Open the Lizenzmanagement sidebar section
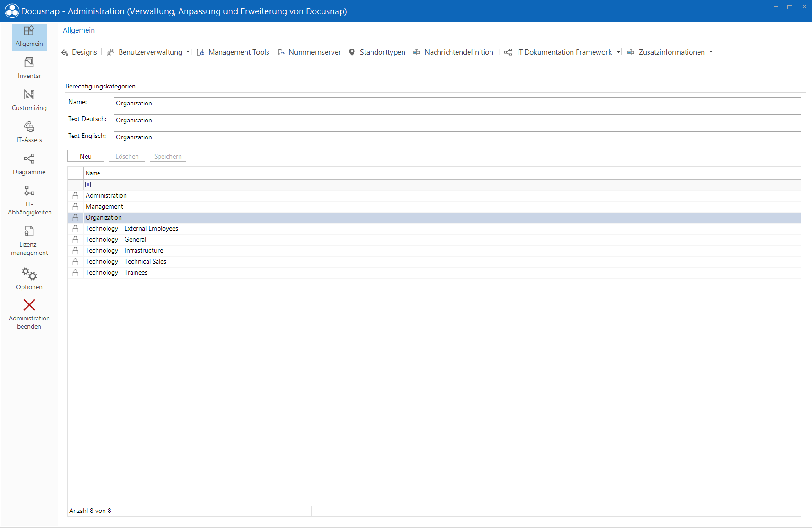This screenshot has width=812, height=528. pos(29,241)
